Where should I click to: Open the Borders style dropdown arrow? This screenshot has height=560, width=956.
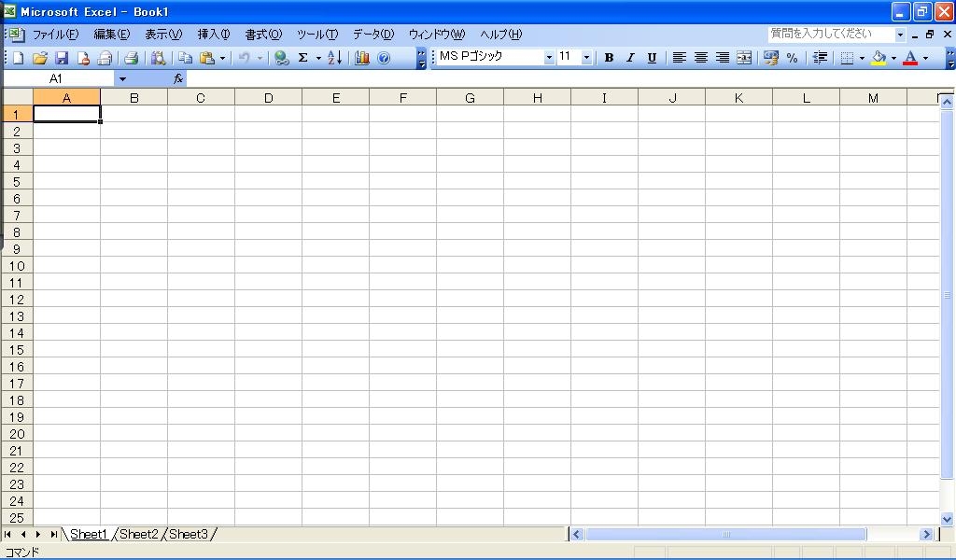(862, 59)
